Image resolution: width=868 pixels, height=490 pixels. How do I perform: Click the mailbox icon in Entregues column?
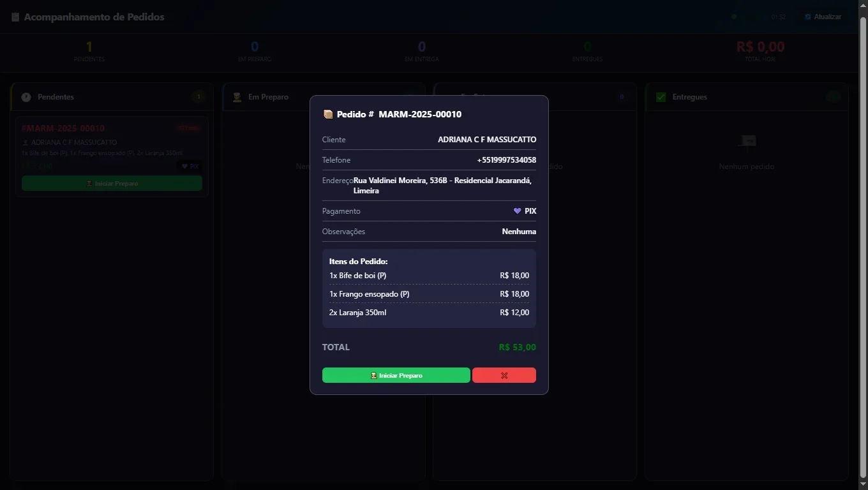coord(746,142)
